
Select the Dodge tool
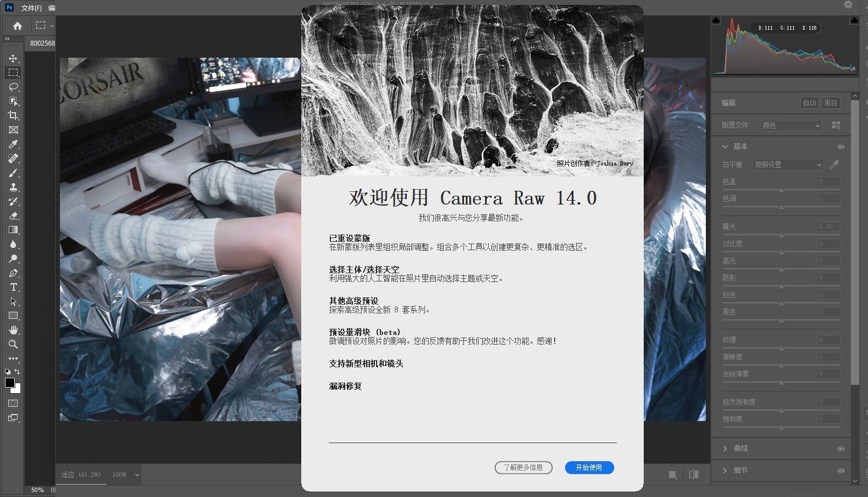pyautogui.click(x=13, y=258)
